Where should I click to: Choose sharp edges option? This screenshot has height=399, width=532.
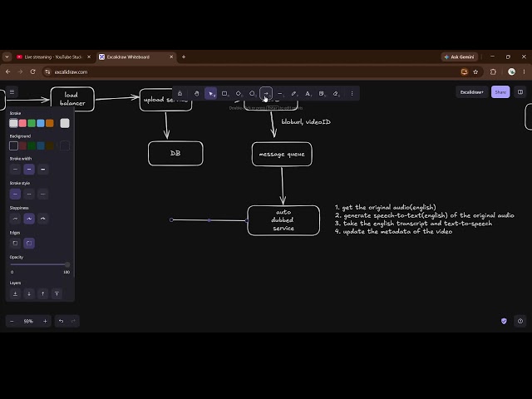pyautogui.click(x=15, y=244)
